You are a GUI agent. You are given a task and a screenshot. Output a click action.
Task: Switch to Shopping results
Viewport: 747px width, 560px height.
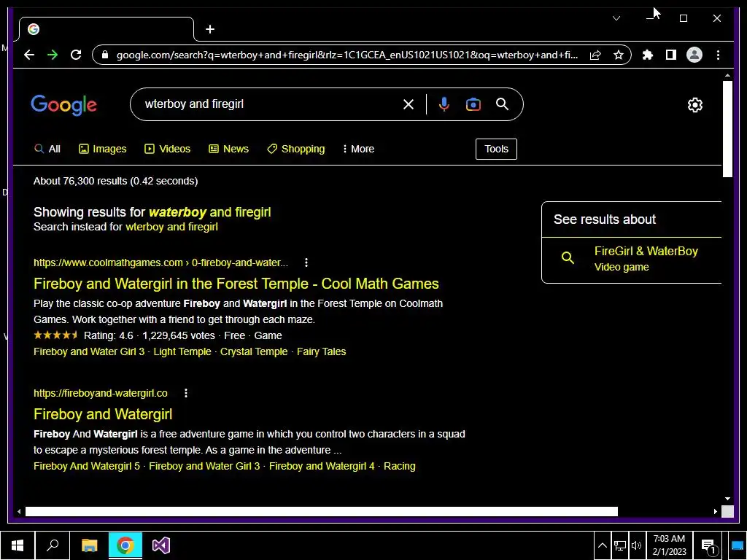(296, 149)
